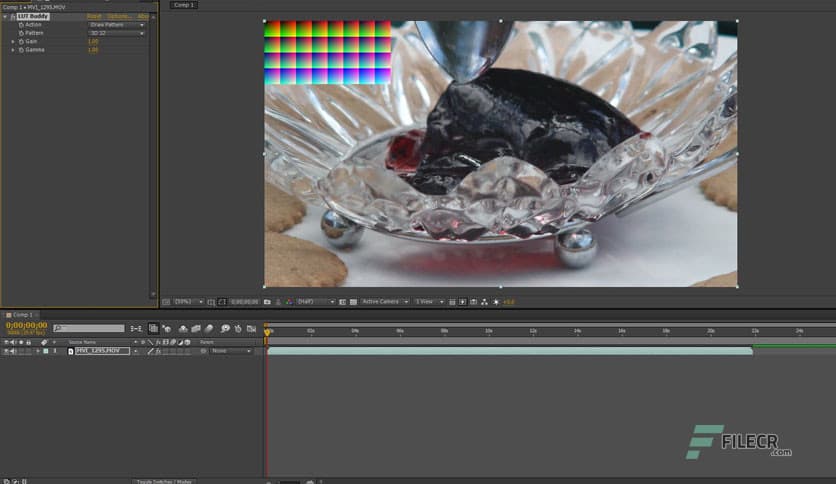Viewport: 836px width, 484px height.
Task: Select the Comp 1 viewer tab
Action: coord(183,5)
